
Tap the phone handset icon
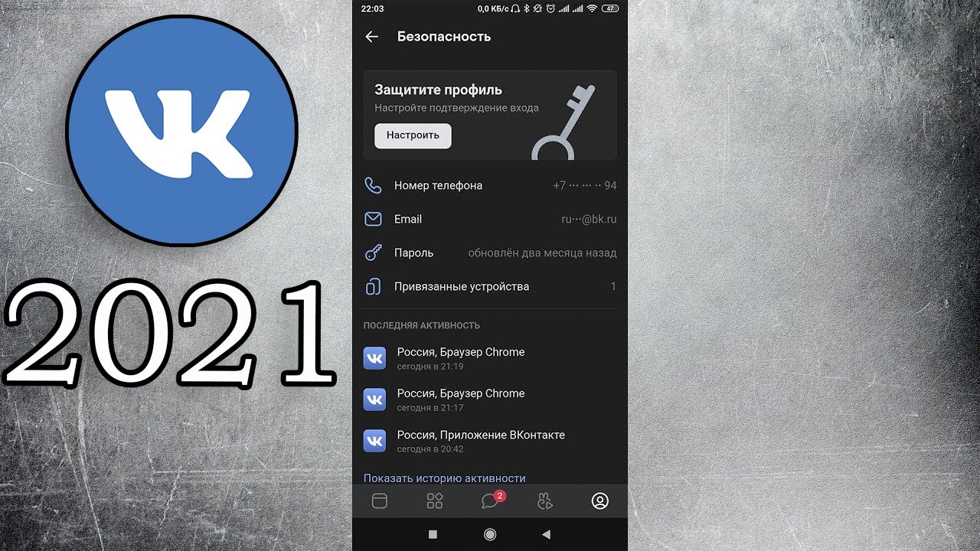pos(373,185)
